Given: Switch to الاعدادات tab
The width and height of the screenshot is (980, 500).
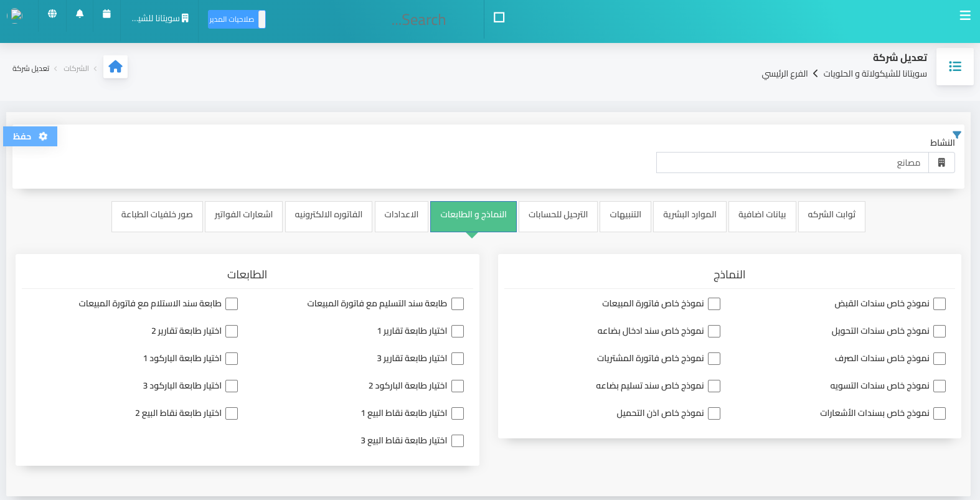Looking at the screenshot, I should (x=401, y=216).
